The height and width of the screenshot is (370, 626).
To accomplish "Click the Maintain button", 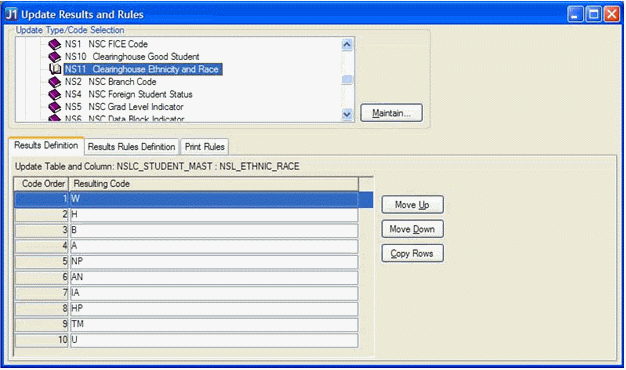I will click(x=391, y=113).
